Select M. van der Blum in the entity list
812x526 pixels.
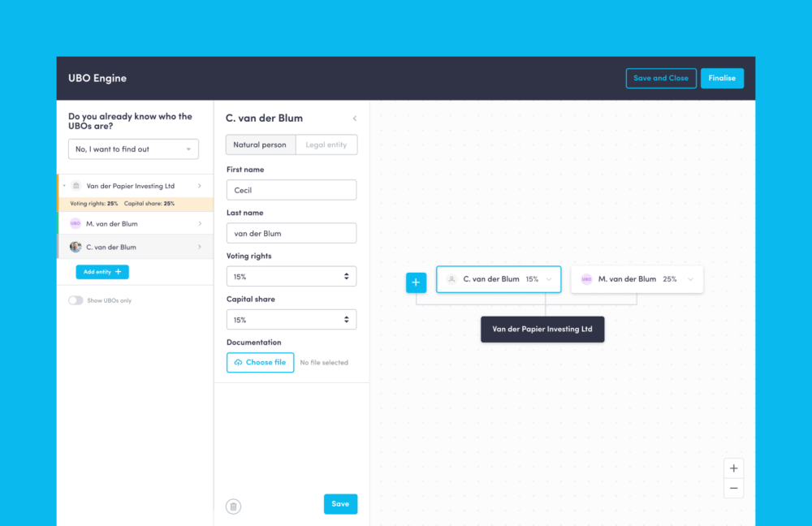click(x=135, y=224)
